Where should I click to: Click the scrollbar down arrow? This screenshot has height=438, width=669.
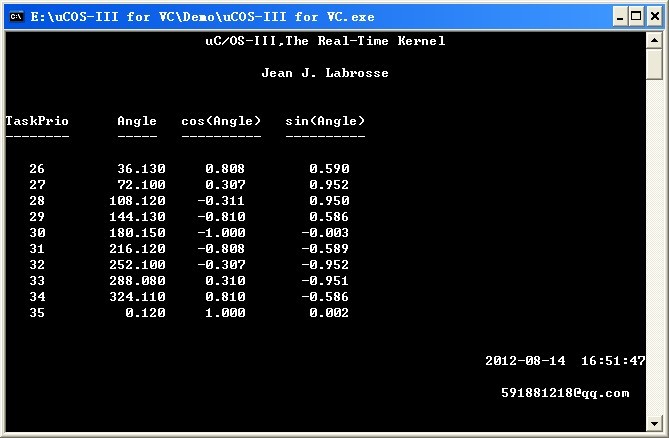point(654,423)
